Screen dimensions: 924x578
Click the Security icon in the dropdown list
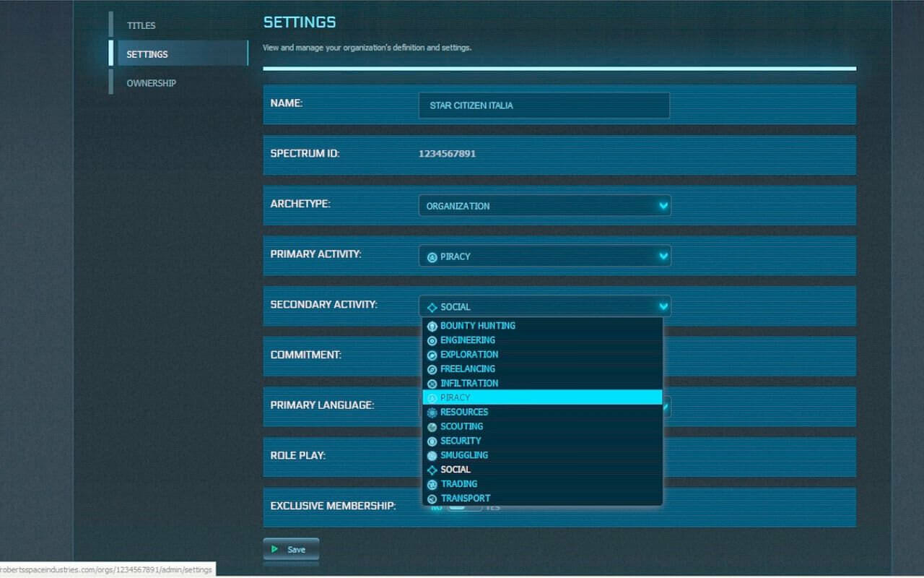point(432,441)
